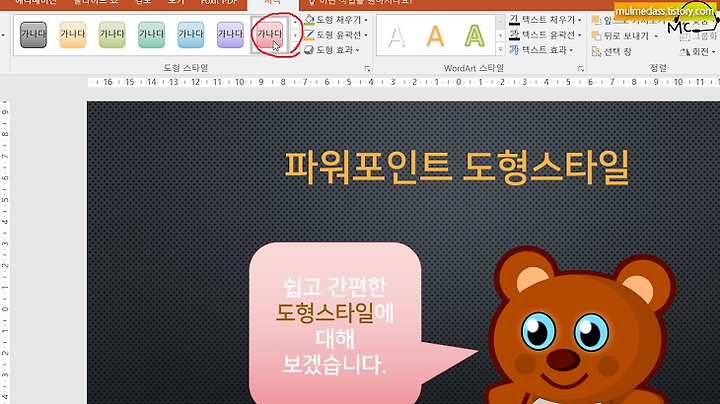Click the 텍스트 효과 icon

tap(514, 50)
